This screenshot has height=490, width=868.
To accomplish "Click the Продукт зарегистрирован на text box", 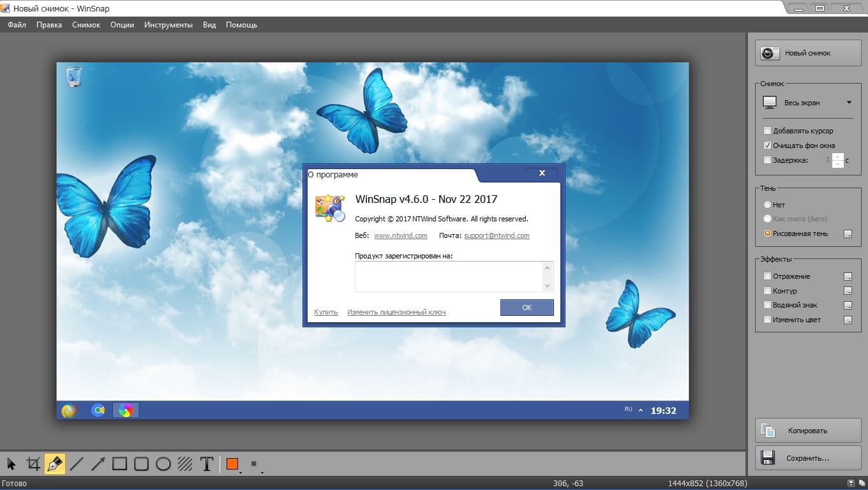I will (454, 276).
